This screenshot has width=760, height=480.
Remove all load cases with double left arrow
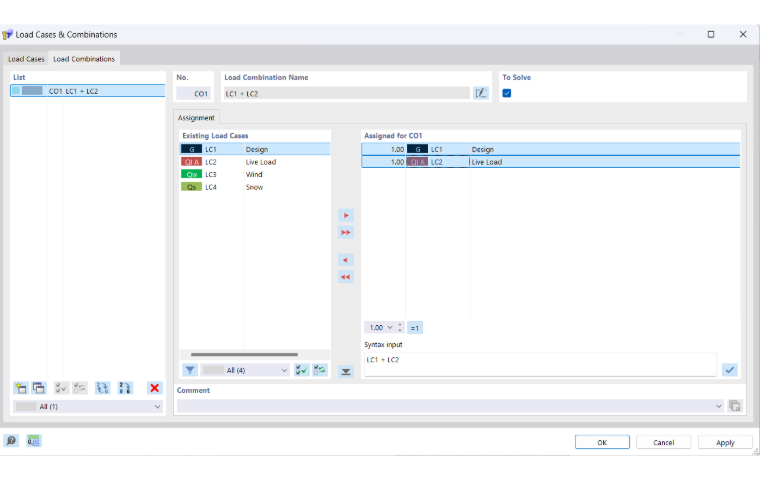346,277
